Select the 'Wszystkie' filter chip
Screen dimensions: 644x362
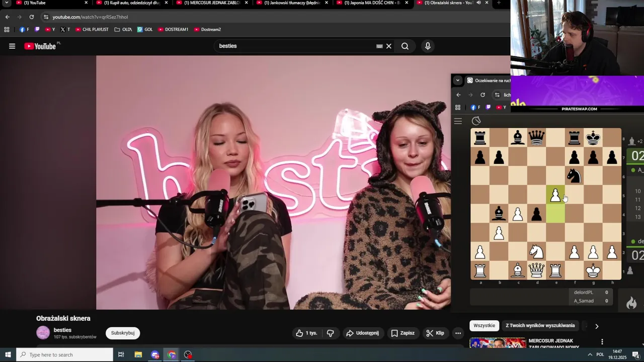(x=485, y=326)
